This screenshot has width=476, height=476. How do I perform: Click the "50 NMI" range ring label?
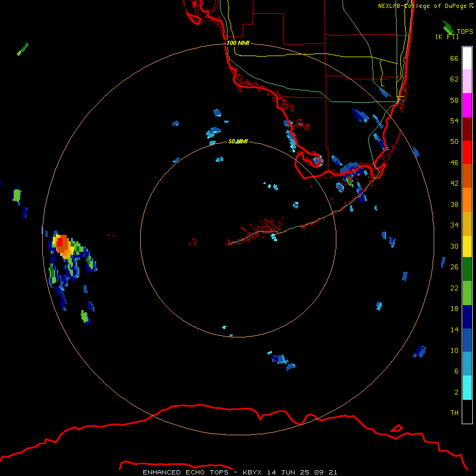(x=238, y=141)
